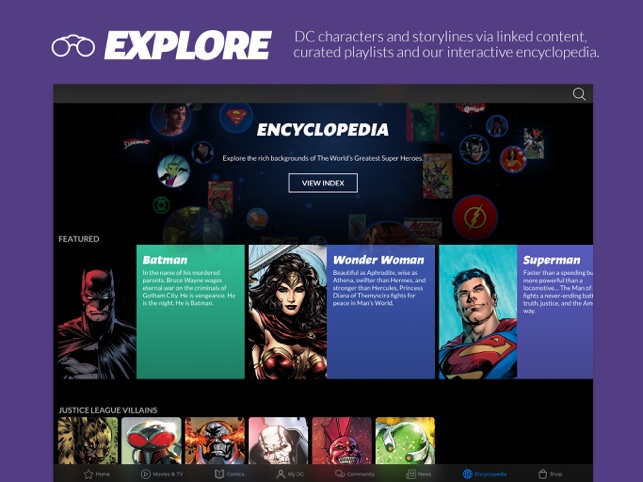Open the Cheetah villain thumbnail
The image size is (643, 482).
click(88, 441)
